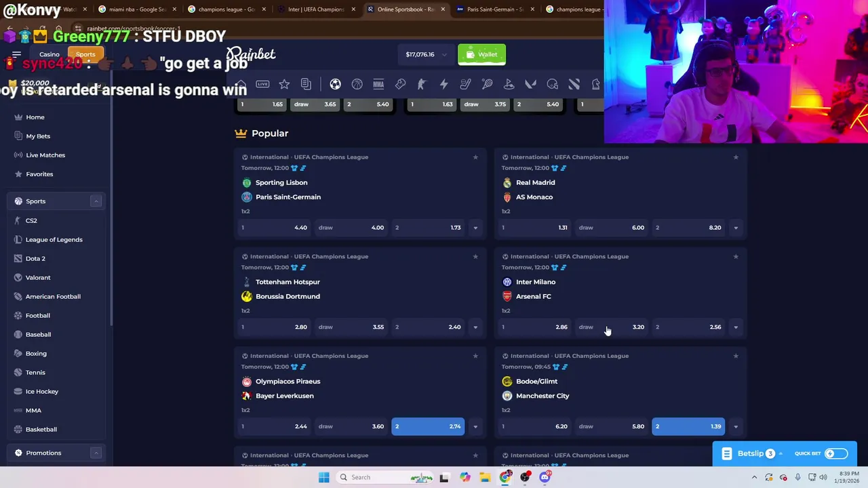Favorite the Sporting Lisbon match star

(x=475, y=157)
